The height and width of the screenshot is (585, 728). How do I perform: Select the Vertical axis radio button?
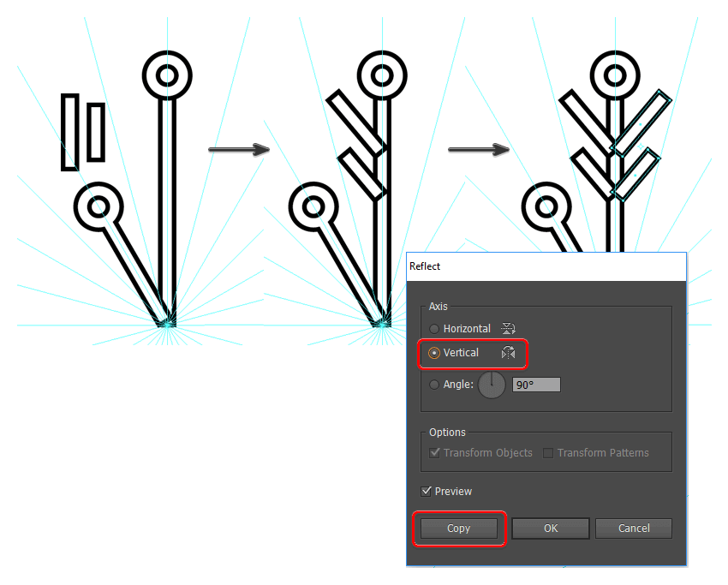[434, 354]
